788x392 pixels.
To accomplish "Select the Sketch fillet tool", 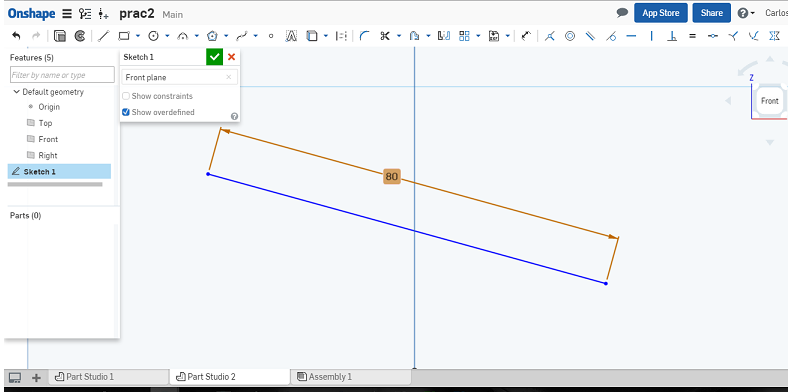I will 365,36.
